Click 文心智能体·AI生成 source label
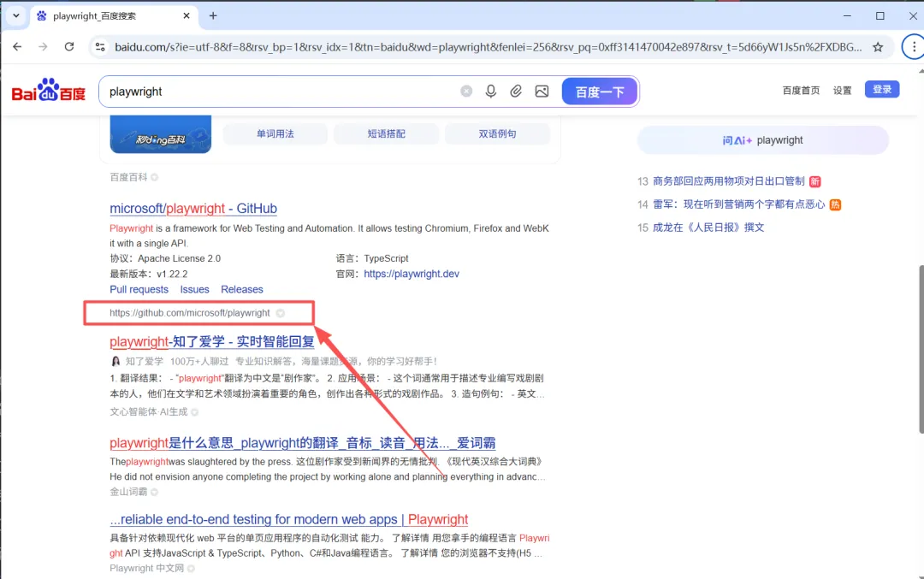 coord(149,411)
